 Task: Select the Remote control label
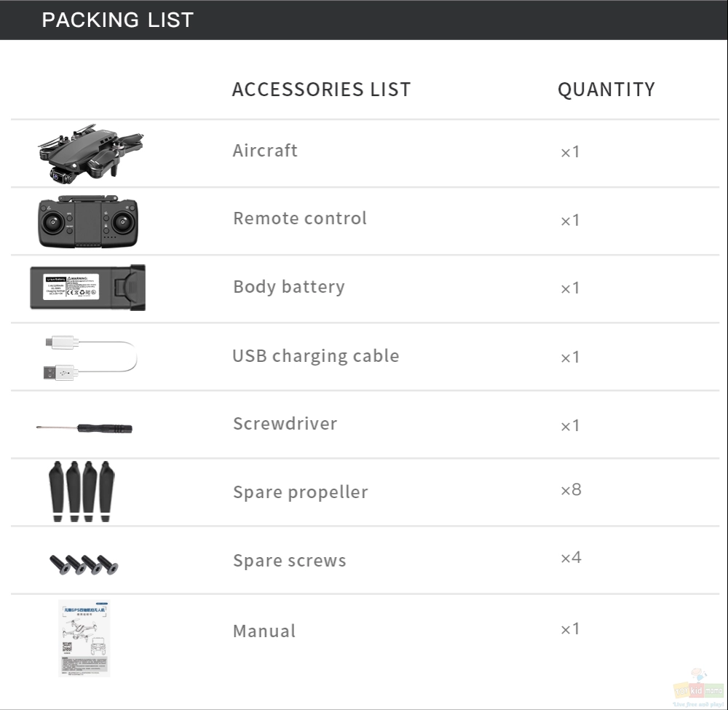pos(300,218)
